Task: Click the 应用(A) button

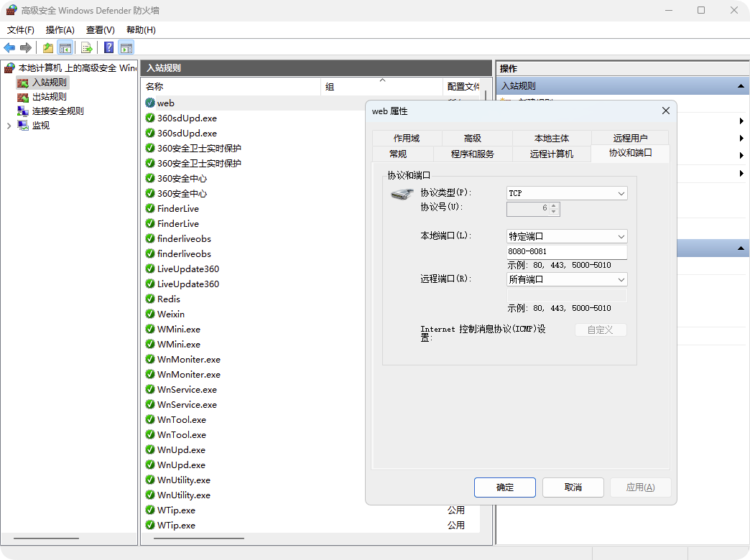Action: [641, 487]
